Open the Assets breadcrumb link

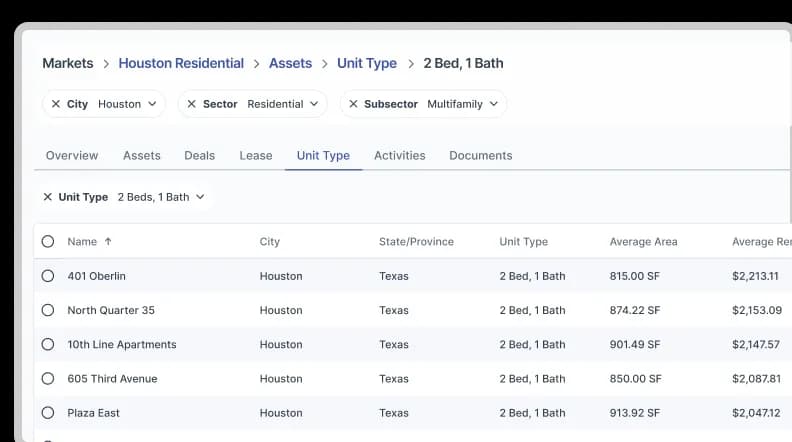(290, 63)
